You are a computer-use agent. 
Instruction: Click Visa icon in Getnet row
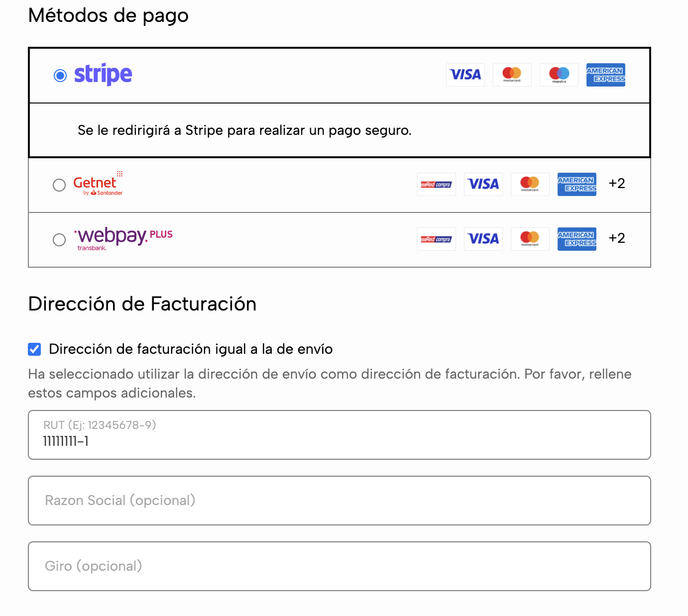(x=483, y=184)
